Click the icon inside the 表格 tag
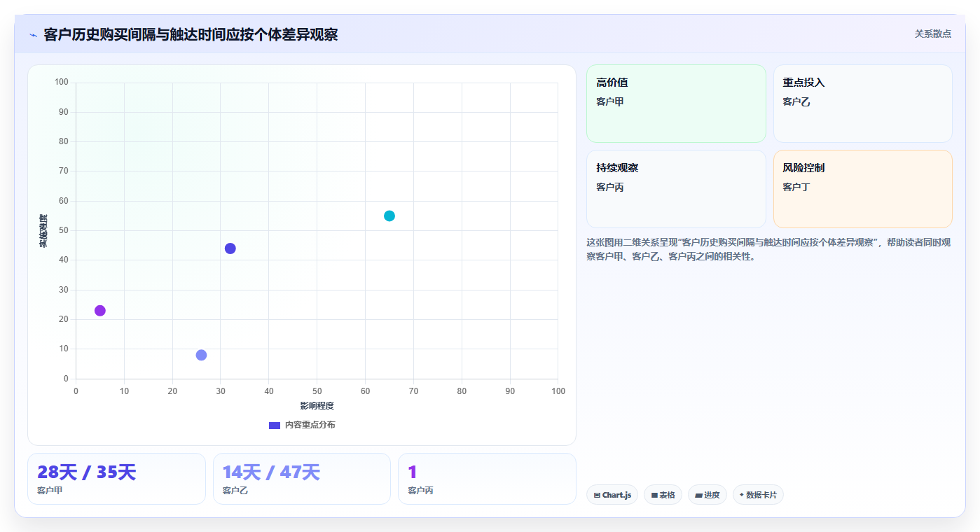Viewport: 980px width, 532px height. pyautogui.click(x=654, y=495)
